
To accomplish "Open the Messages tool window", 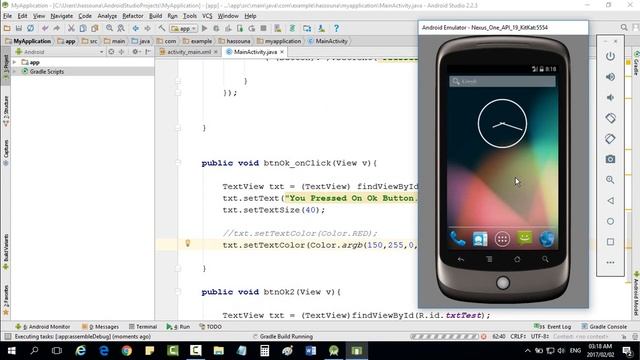I will [100, 327].
